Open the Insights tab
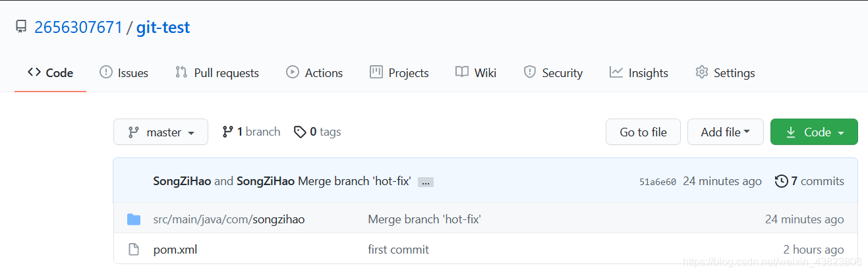Screen dimensions: 868x274 click(x=639, y=72)
